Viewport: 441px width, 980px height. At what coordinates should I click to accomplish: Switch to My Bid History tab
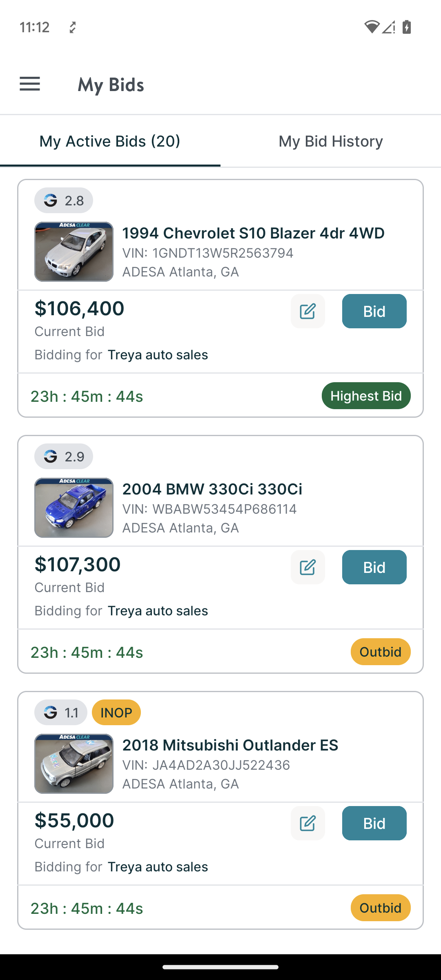[331, 141]
